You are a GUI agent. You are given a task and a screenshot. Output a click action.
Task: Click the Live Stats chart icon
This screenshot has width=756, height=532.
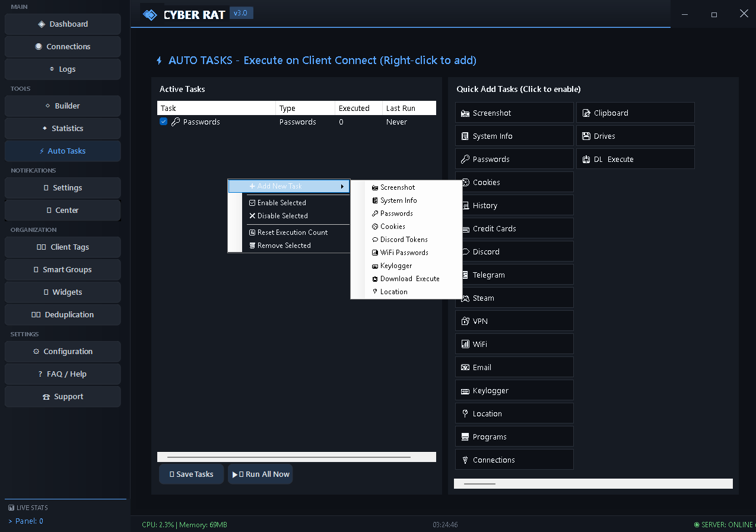point(11,508)
